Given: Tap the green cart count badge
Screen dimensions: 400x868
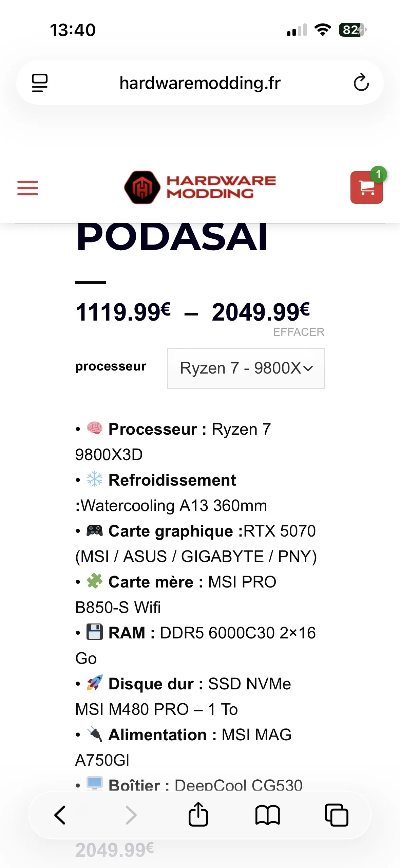Looking at the screenshot, I should click(378, 175).
